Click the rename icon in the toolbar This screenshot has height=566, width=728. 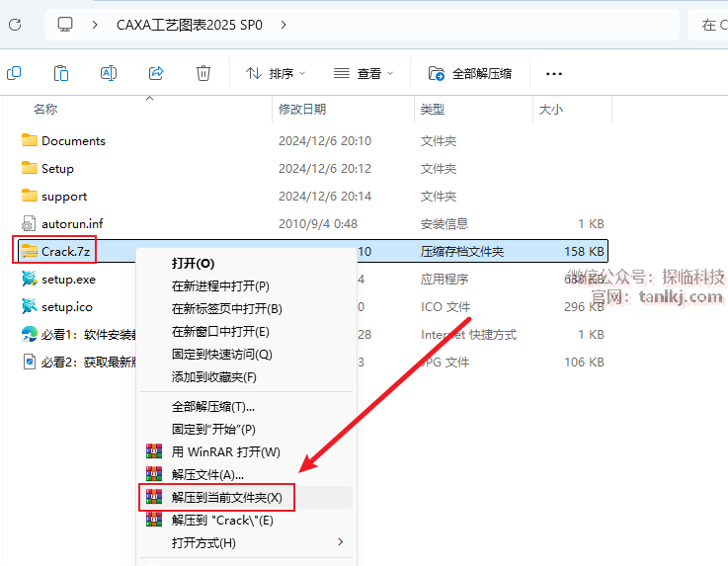(x=109, y=73)
